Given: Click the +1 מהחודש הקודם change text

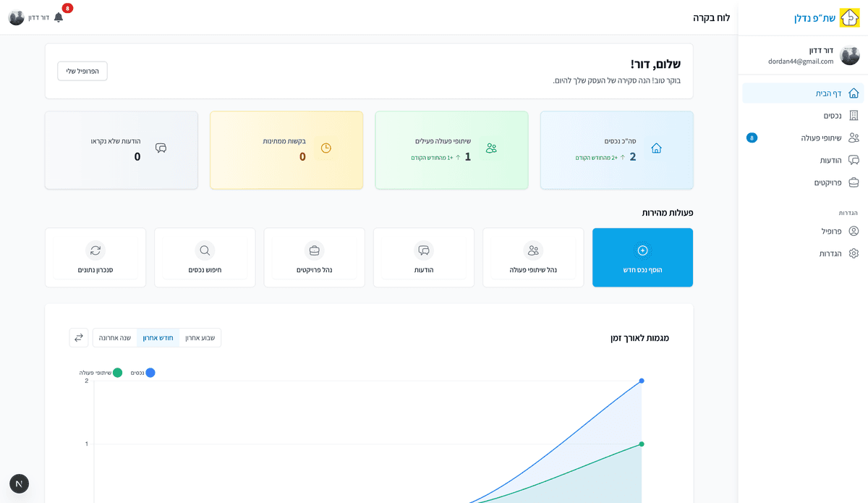Looking at the screenshot, I should pos(432,158).
